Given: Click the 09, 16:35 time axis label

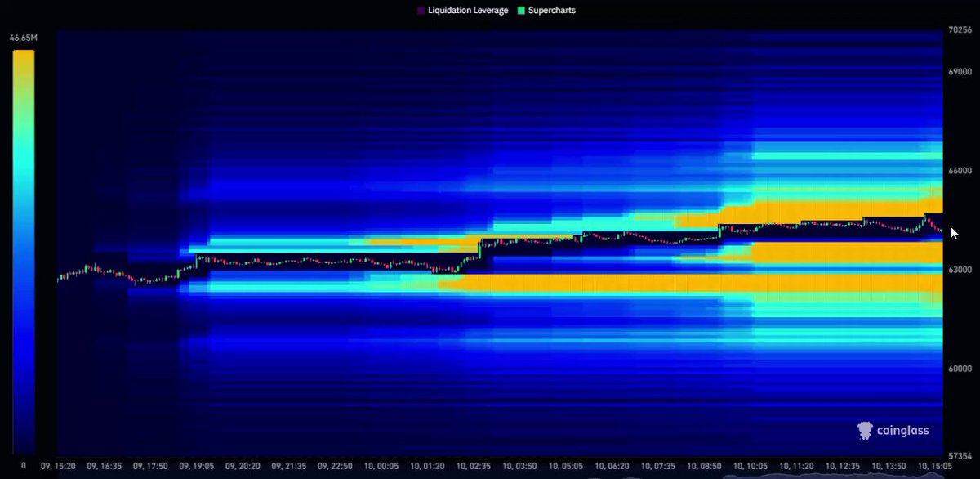Looking at the screenshot, I should coord(105,466).
